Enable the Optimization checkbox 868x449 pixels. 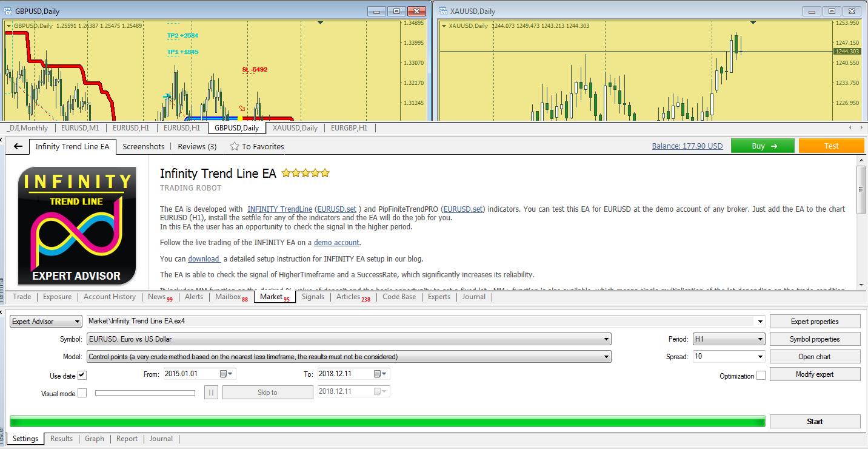click(761, 376)
